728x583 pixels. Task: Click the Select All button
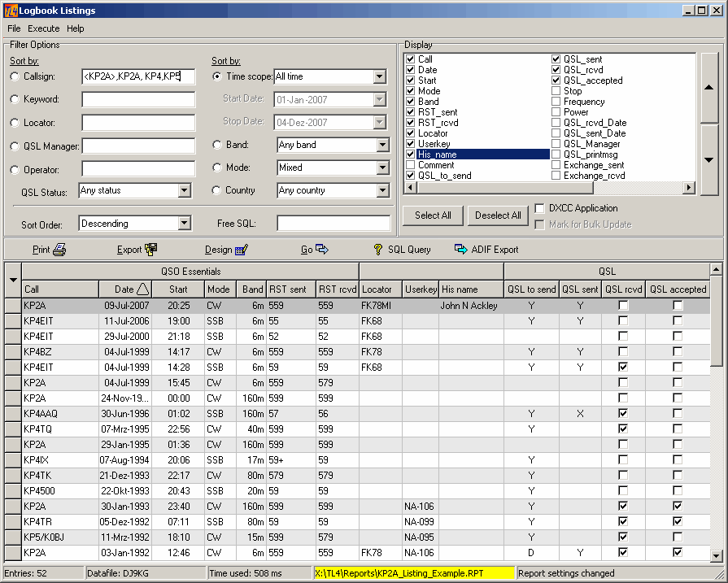coord(433,215)
